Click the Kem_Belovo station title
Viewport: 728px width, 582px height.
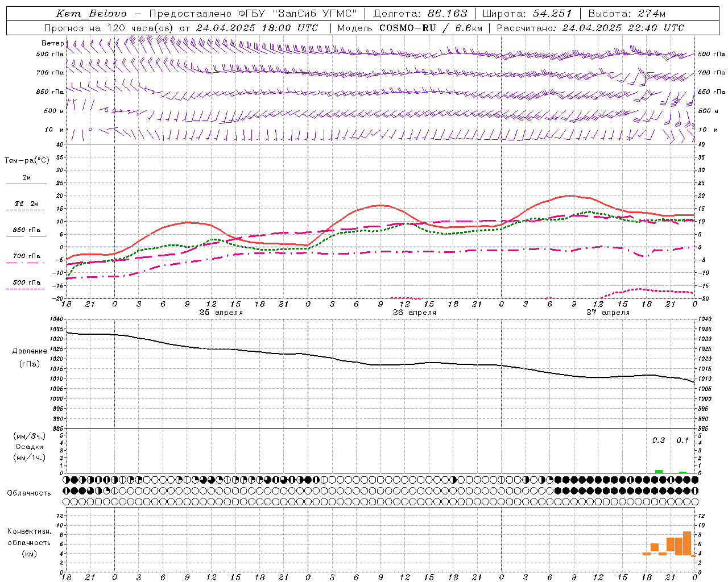tap(91, 14)
